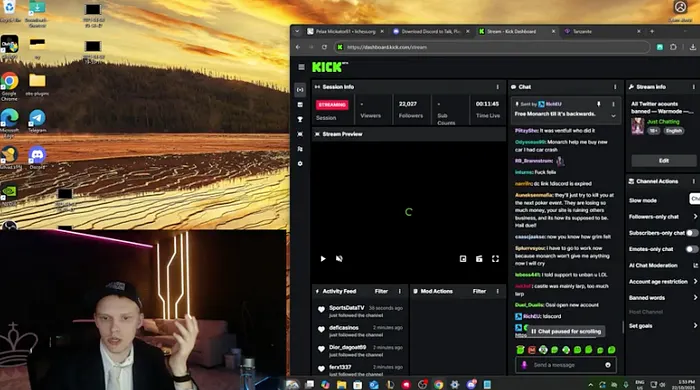Resume chat via 'Chat paused for scrolling'
The width and height of the screenshot is (700, 390).
click(566, 332)
